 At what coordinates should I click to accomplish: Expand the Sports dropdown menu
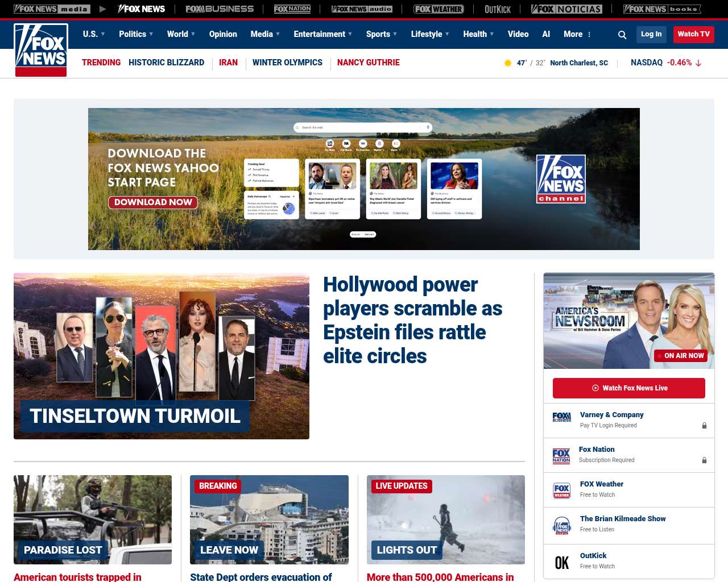[x=382, y=34]
